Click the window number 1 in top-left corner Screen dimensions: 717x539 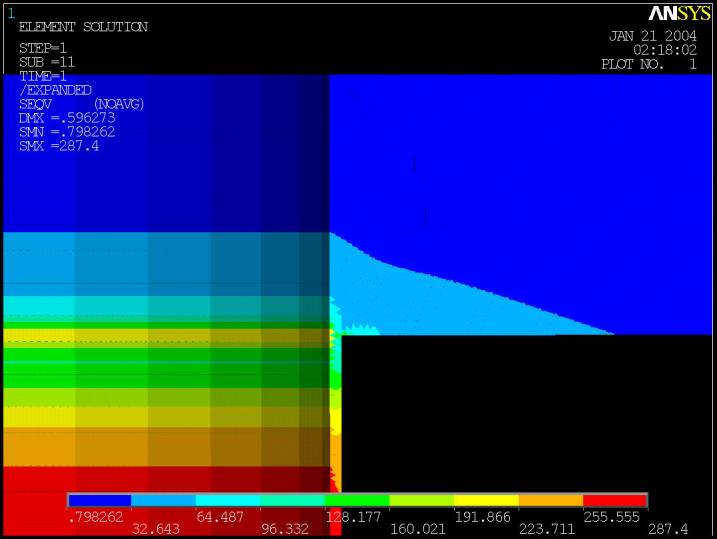coord(11,14)
